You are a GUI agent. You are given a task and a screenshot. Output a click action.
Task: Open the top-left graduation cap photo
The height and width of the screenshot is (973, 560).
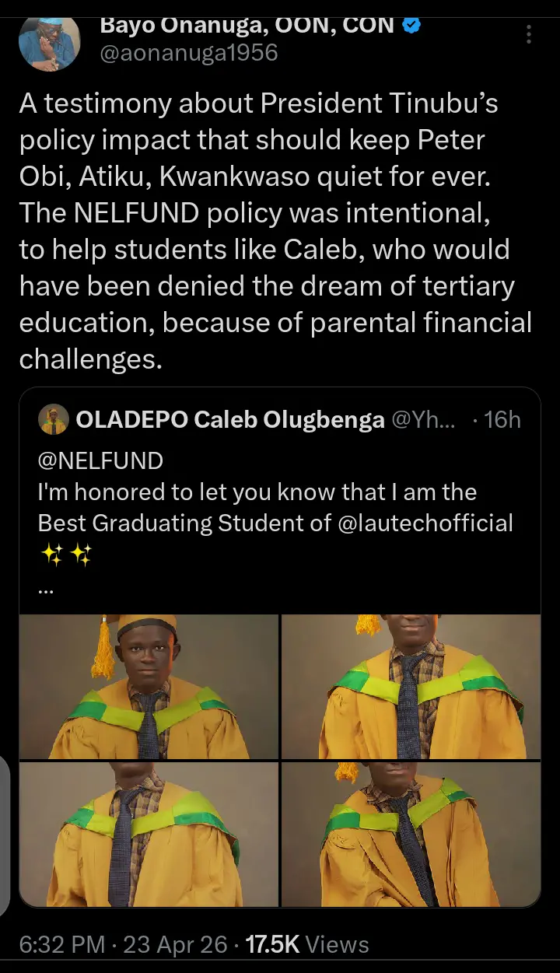coord(149,687)
